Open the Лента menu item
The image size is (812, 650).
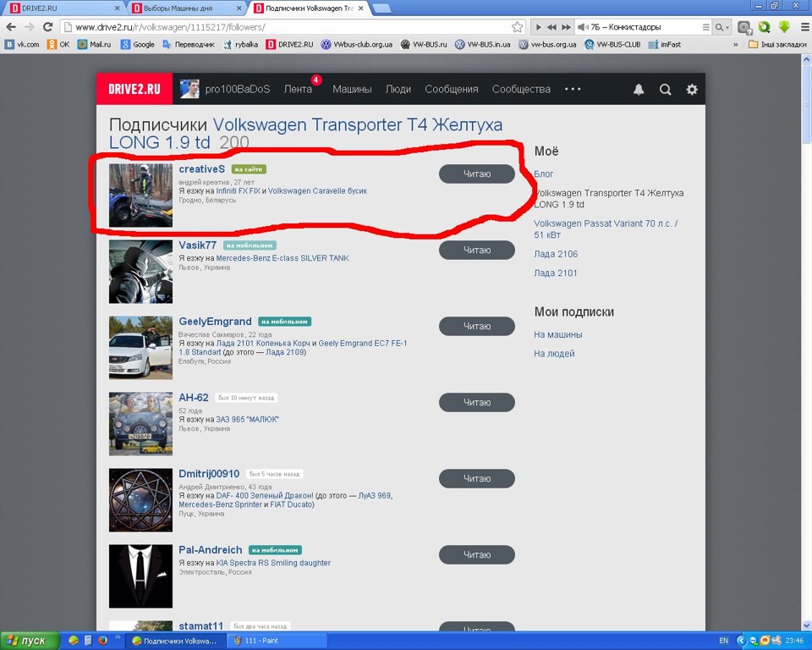(298, 89)
